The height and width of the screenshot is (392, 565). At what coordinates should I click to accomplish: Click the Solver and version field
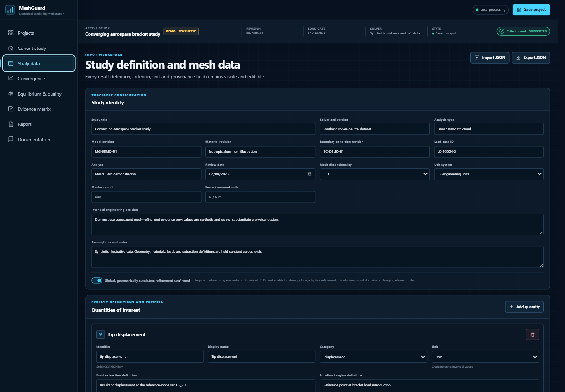pos(374,129)
